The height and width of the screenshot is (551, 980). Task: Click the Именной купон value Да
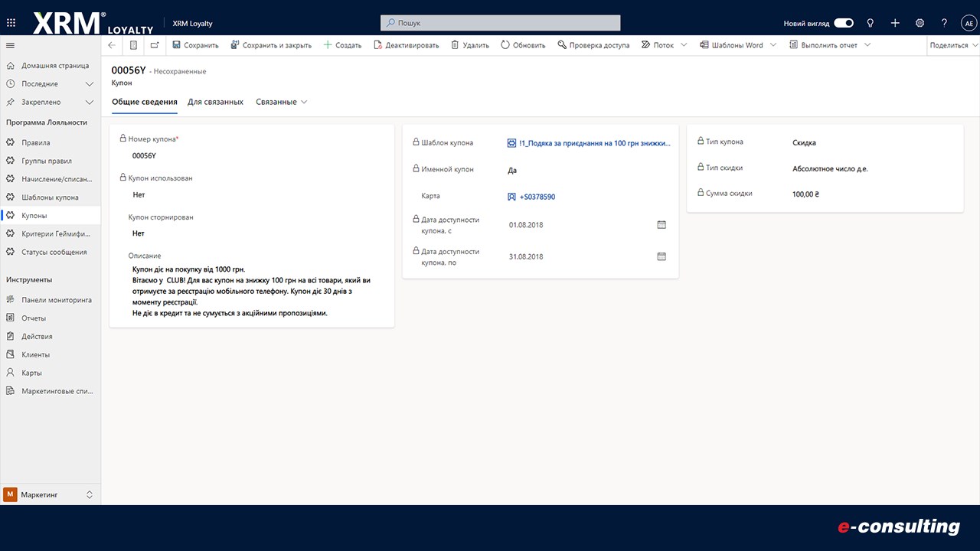512,170
